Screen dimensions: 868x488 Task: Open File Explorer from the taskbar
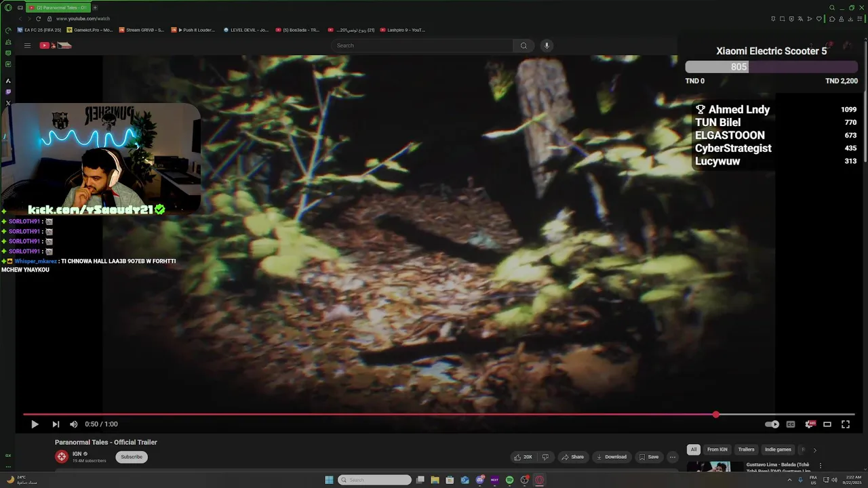coord(435,480)
